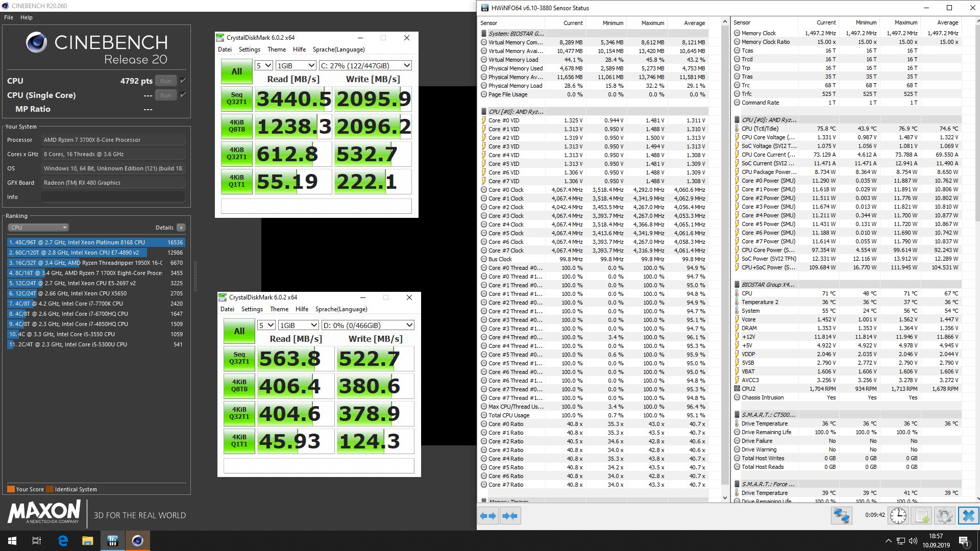Open HWiNFO remote network monitoring icon
Image resolution: width=980 pixels, height=551 pixels.
point(841,516)
